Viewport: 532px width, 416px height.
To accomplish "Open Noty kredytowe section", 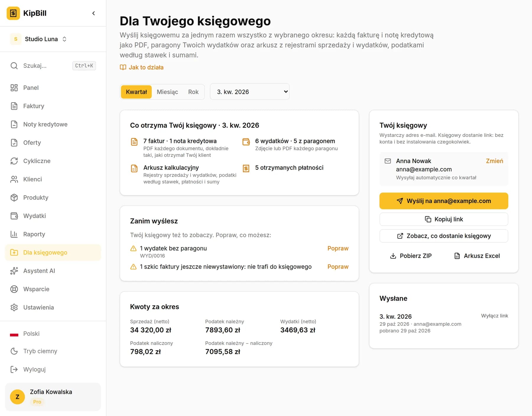I will pos(53,124).
